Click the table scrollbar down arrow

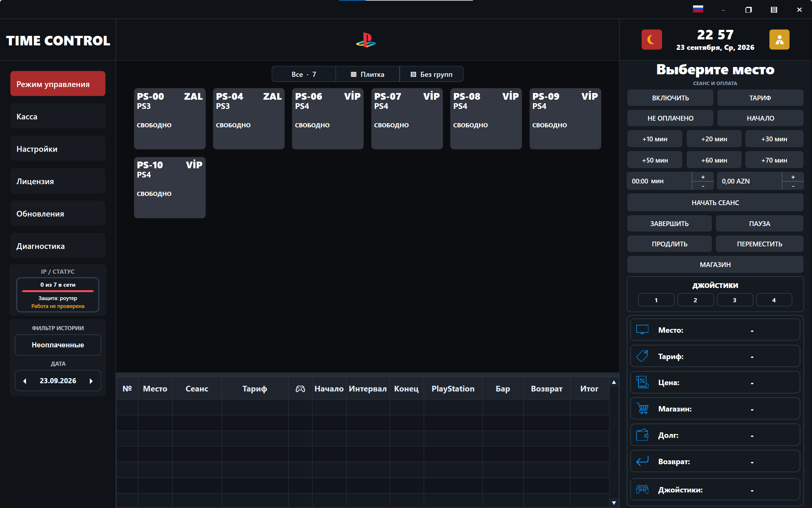614,503
